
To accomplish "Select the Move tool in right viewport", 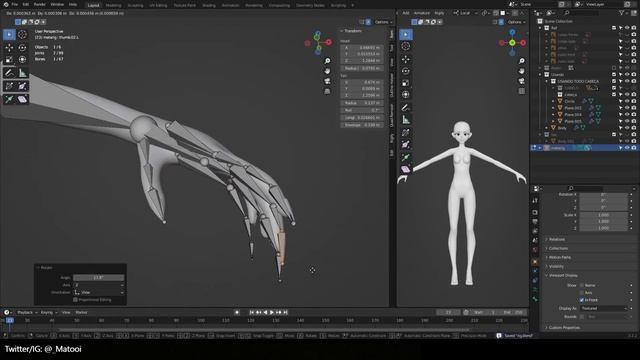I will tap(406, 59).
